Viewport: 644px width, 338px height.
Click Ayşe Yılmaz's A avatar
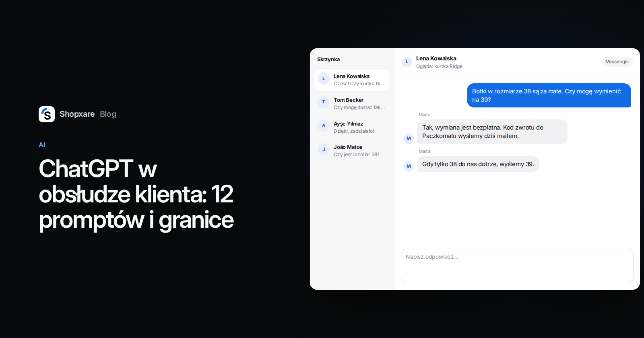[324, 126]
